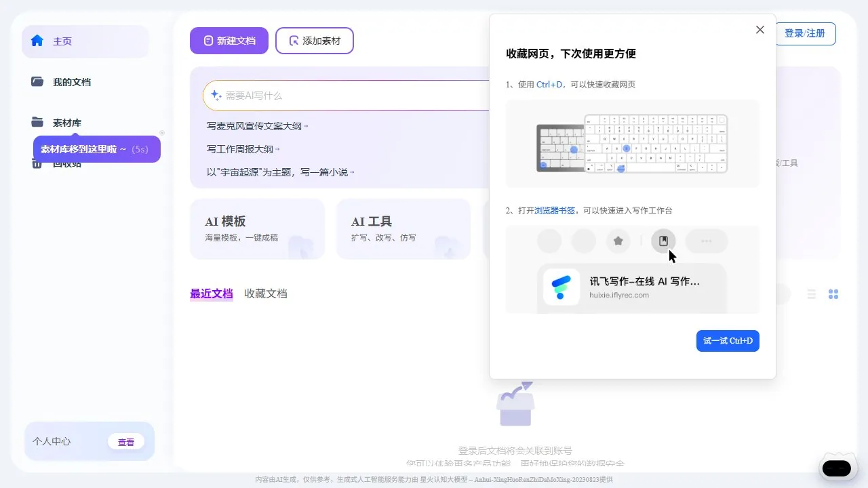The width and height of the screenshot is (868, 488).
Task: Click the 需要AI写什么 input field
Action: (346, 96)
